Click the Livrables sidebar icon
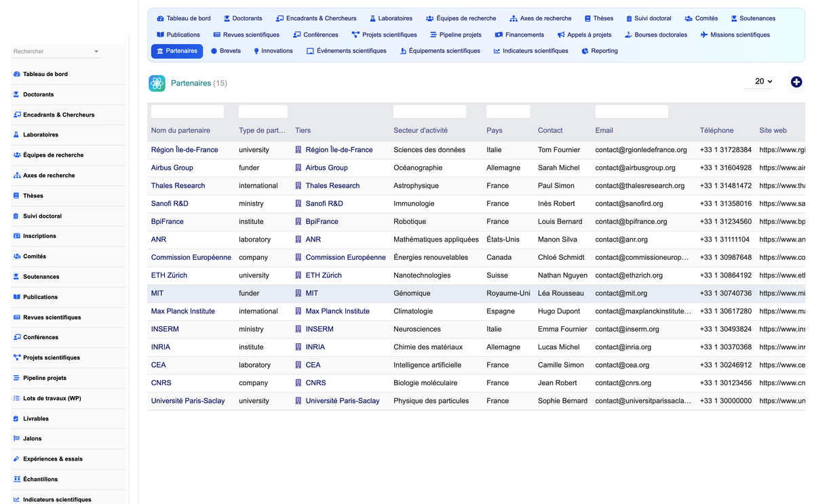Screen dimensions: 814x504 (x=17, y=419)
